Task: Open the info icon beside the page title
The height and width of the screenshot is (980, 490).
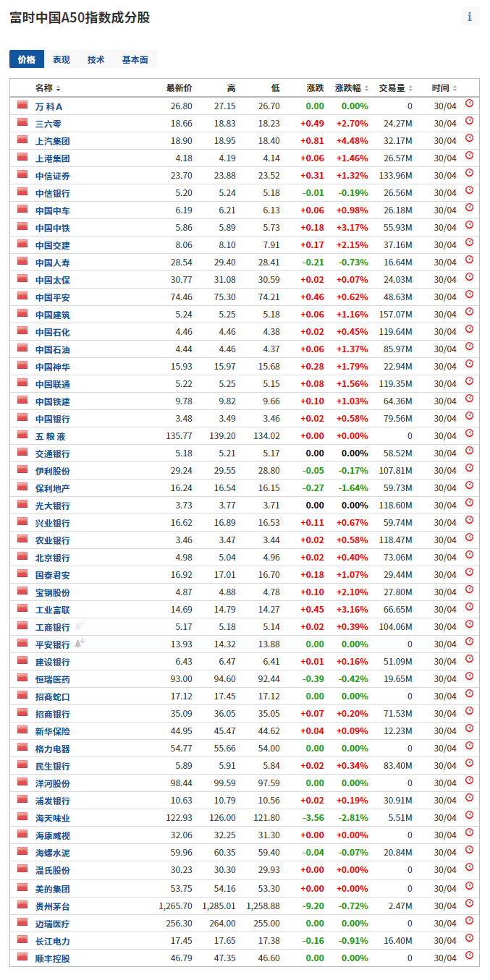Action: tap(470, 17)
